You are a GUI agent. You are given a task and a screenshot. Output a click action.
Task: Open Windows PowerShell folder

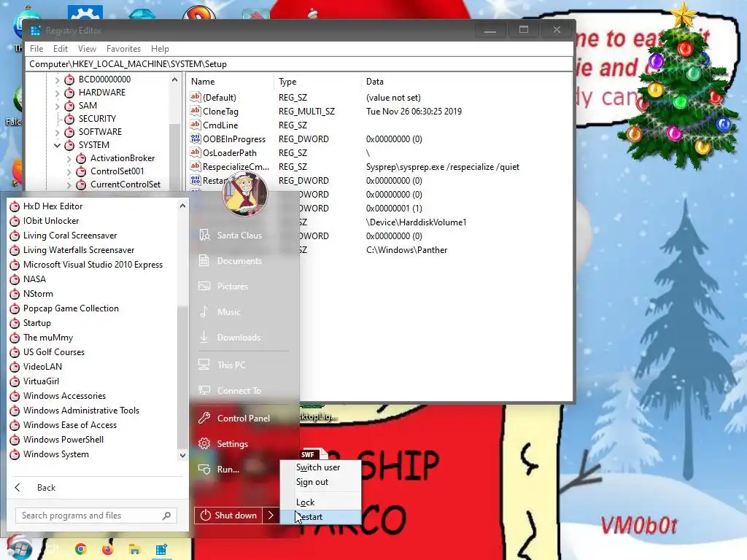tap(63, 440)
